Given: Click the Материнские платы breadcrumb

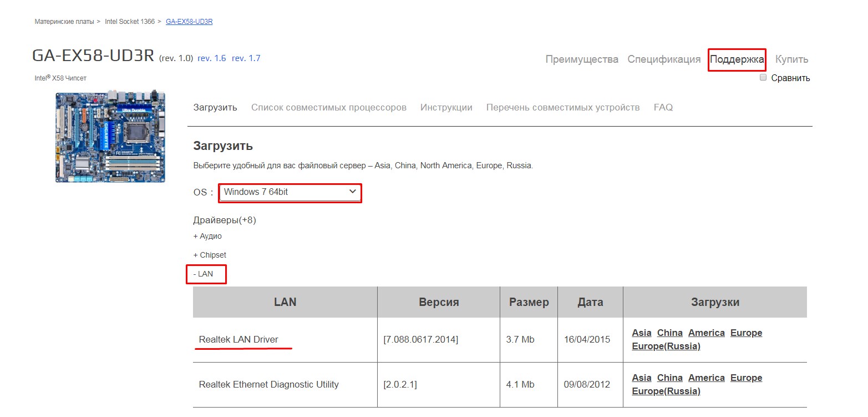Looking at the screenshot, I should tap(64, 22).
